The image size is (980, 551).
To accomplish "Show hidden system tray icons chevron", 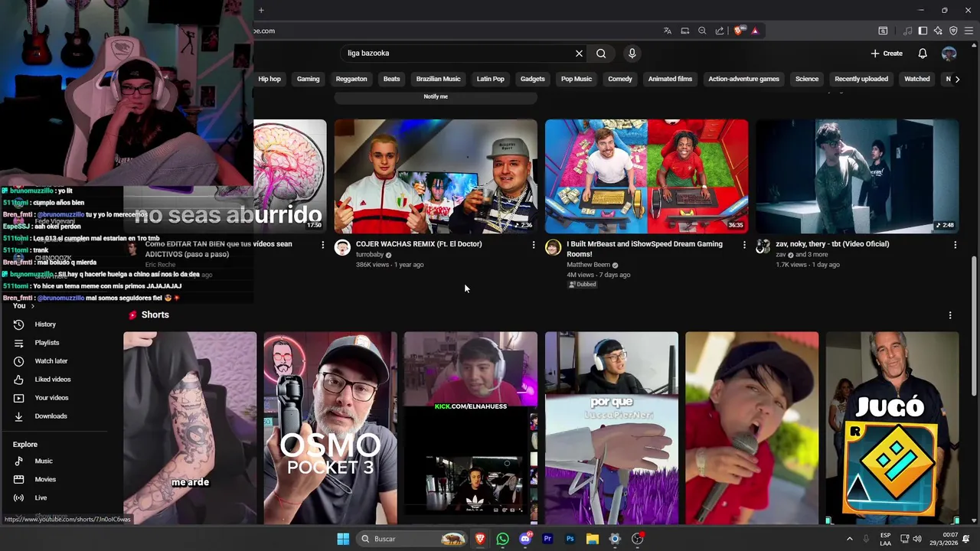I will click(x=849, y=539).
